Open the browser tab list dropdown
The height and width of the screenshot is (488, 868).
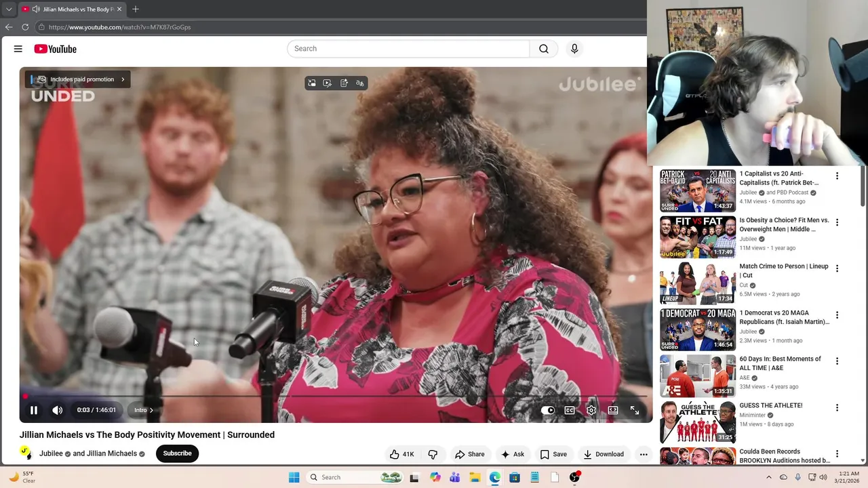click(x=8, y=9)
